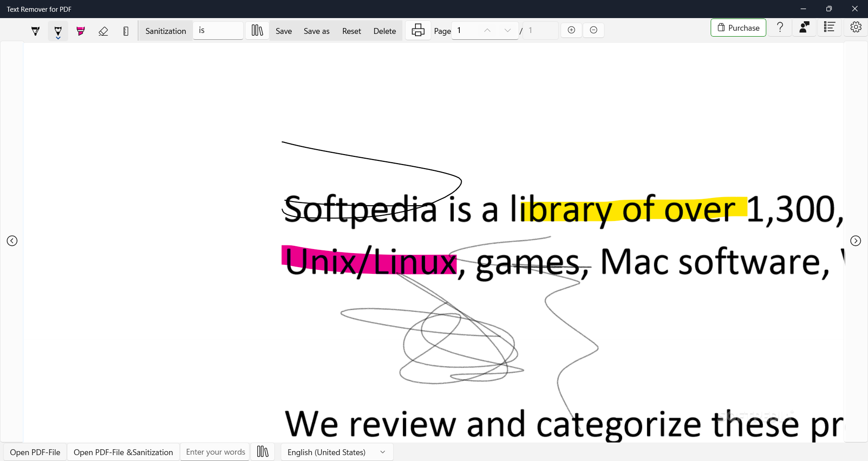Zoom in with the plus icon
Viewport: 868px width, 461px height.
(x=571, y=30)
